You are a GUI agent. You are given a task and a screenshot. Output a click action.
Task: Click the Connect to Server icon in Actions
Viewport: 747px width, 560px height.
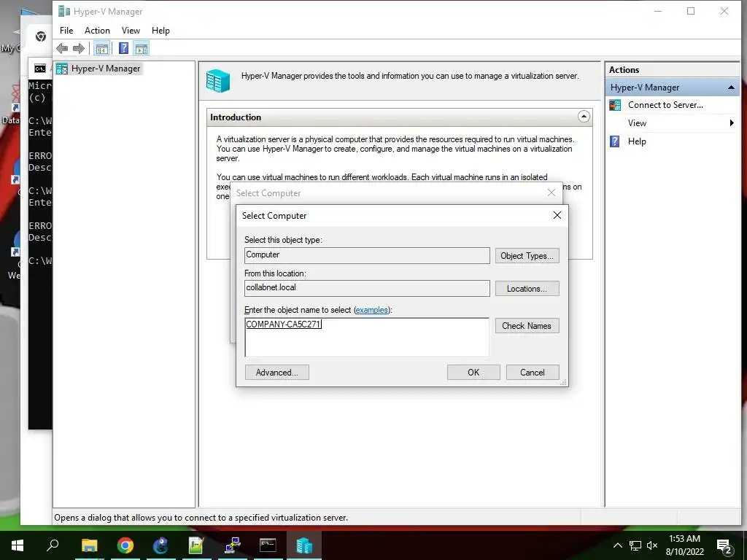tap(615, 105)
